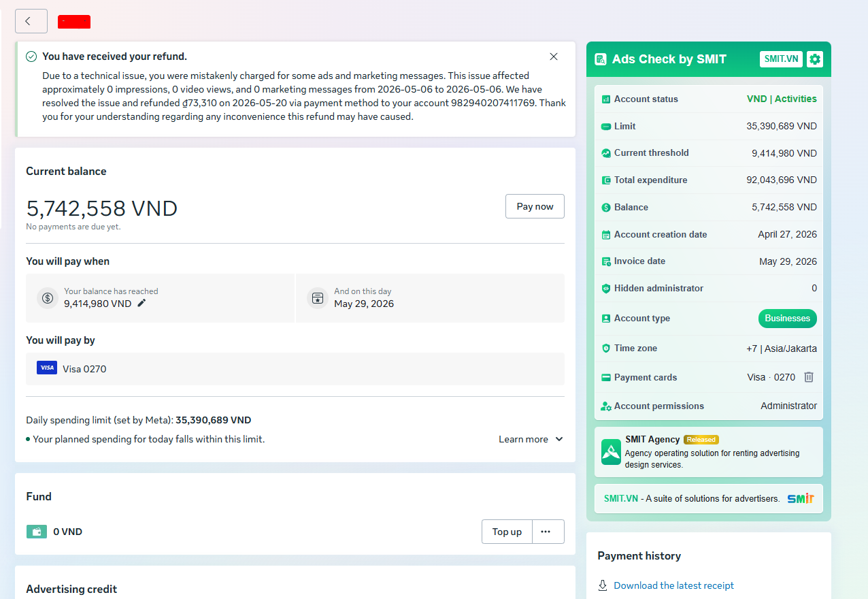This screenshot has width=868, height=599.
Task: Edit the balance threshold pencil icon
Action: point(141,304)
